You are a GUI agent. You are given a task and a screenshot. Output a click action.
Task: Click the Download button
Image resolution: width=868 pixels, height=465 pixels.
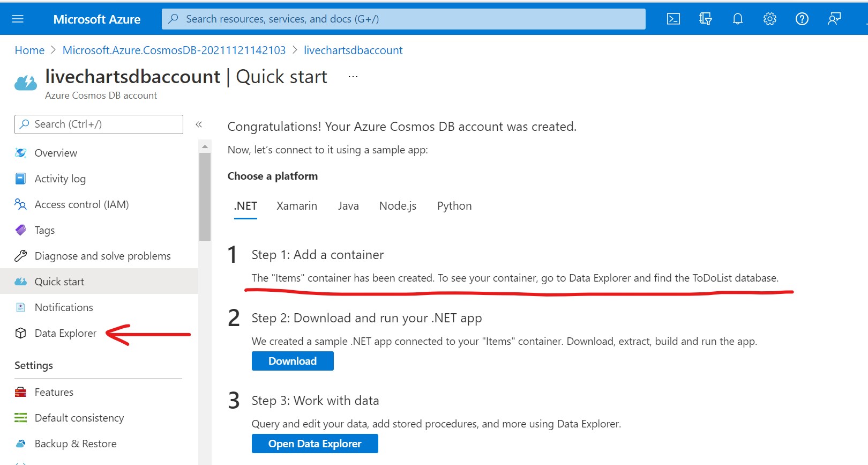(x=293, y=361)
